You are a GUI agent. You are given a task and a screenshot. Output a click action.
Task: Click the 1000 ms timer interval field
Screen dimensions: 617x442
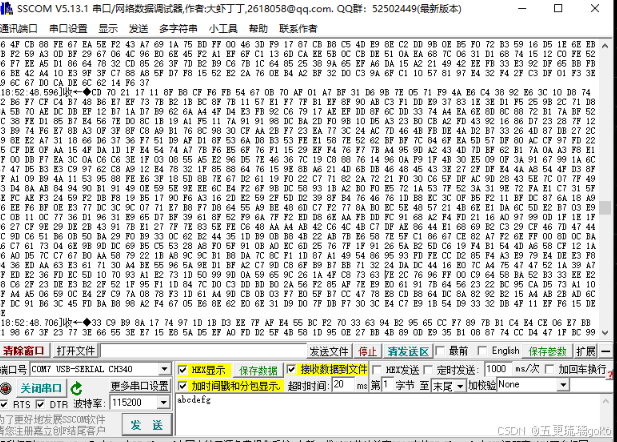pyautogui.click(x=497, y=369)
